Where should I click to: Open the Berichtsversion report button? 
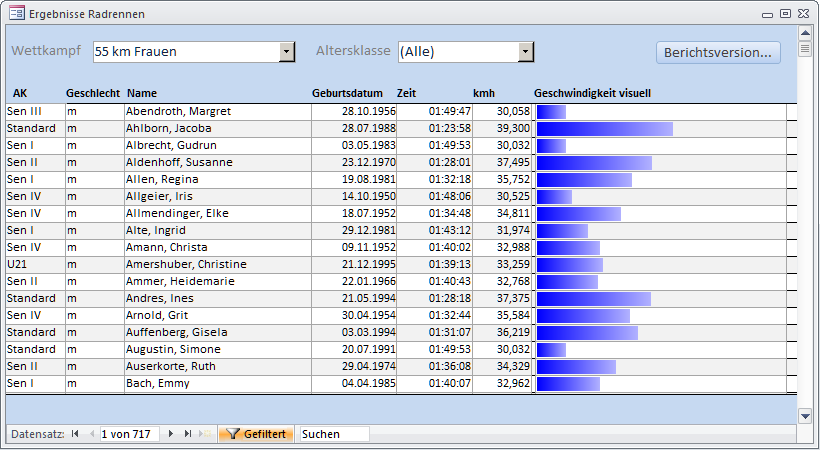(718, 52)
